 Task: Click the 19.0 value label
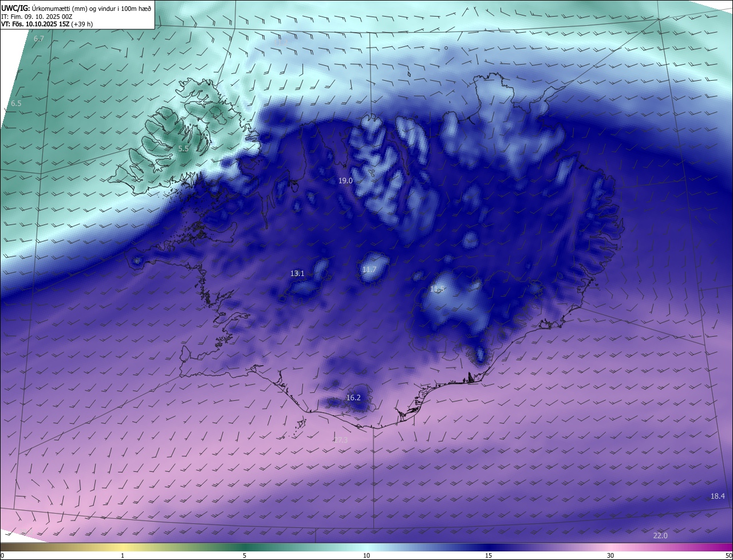pyautogui.click(x=345, y=180)
